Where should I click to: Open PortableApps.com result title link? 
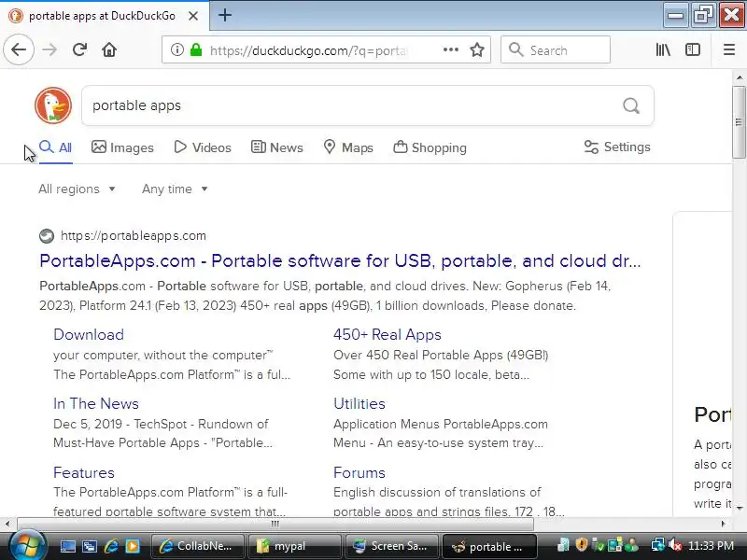point(340,261)
